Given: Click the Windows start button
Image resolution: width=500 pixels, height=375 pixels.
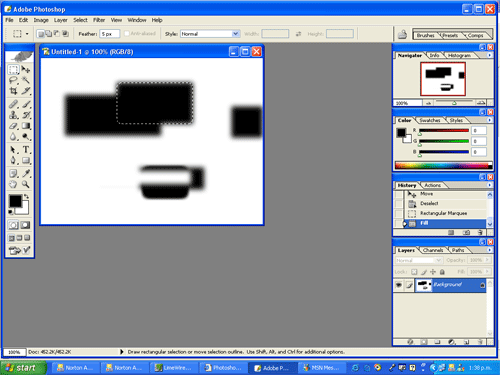Looking at the screenshot, I should click(24, 368).
